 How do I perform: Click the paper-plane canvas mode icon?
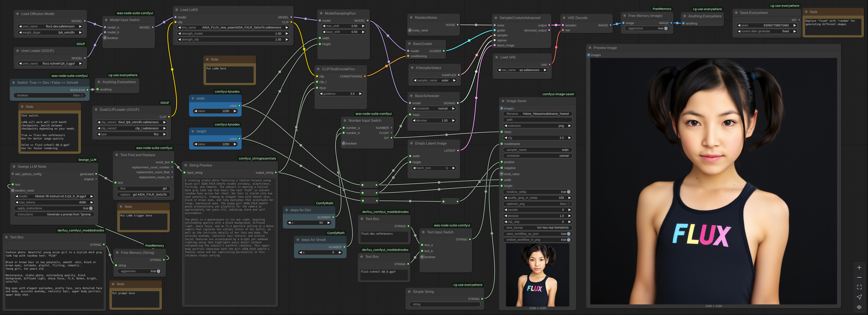pos(859,297)
